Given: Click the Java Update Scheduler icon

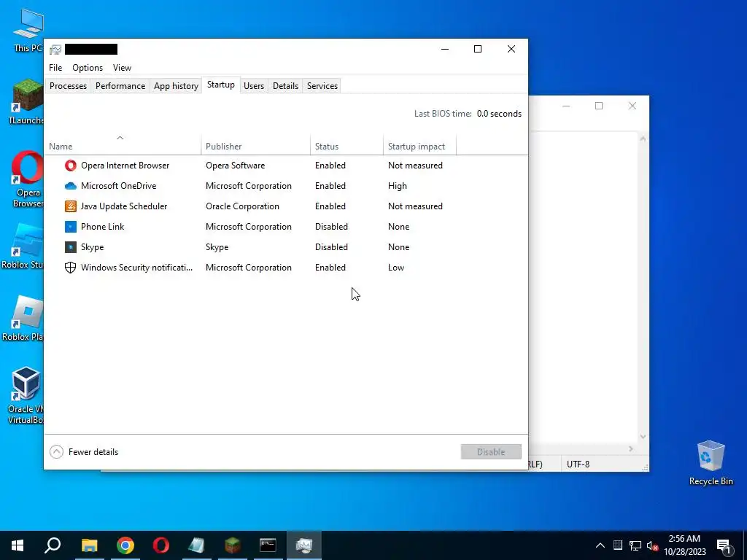Looking at the screenshot, I should tap(71, 206).
